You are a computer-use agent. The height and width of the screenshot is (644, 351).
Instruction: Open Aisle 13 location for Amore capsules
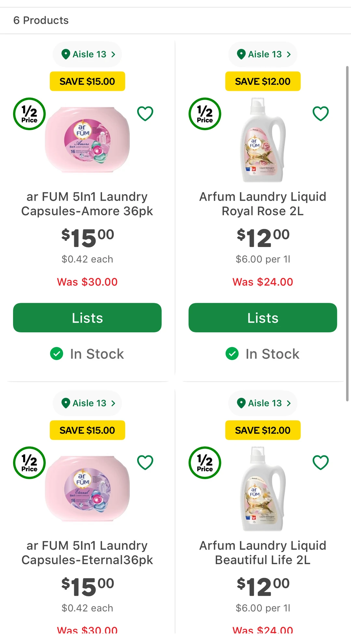[x=87, y=54]
